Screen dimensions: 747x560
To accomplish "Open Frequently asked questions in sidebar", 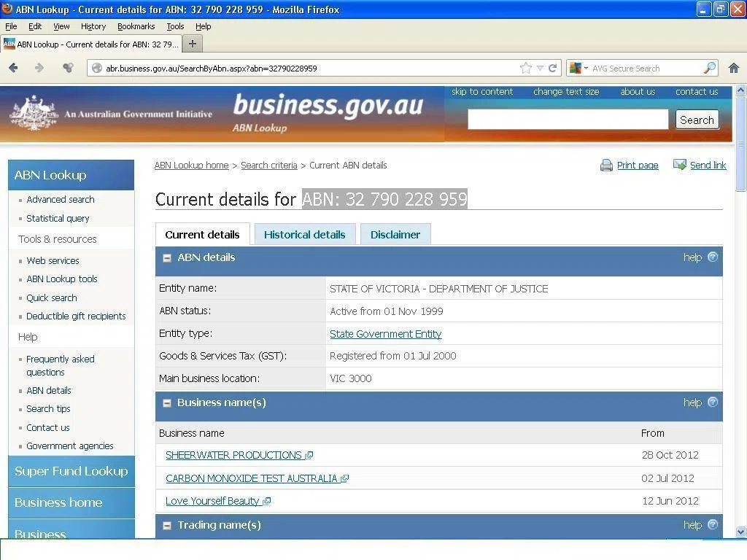I will point(60,365).
